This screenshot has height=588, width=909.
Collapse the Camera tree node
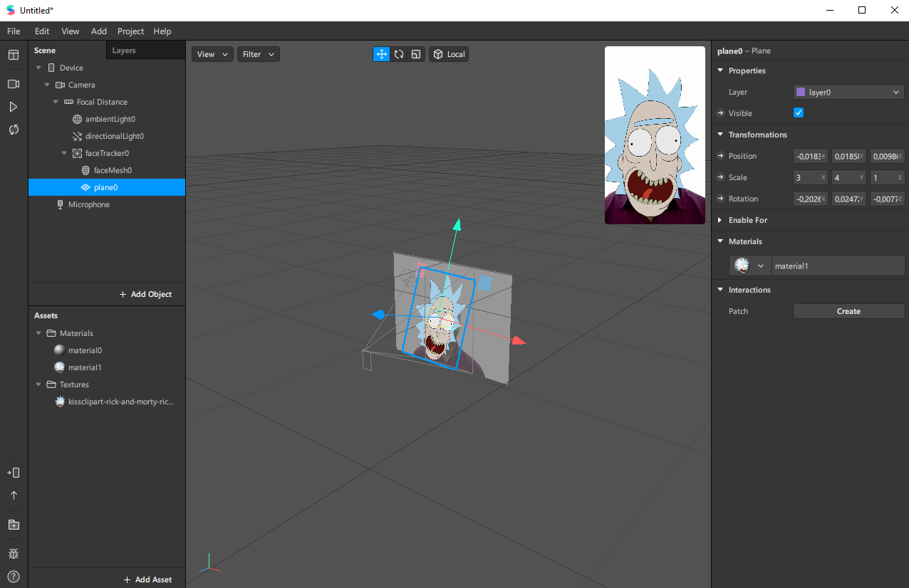coord(47,85)
